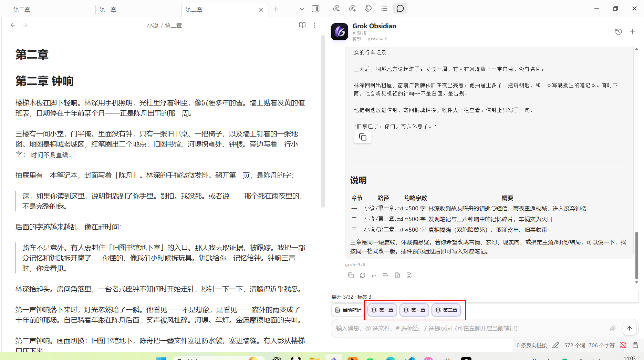Click the 第二章 breadcrumb title
The width and height of the screenshot is (644, 360).
point(173,26)
